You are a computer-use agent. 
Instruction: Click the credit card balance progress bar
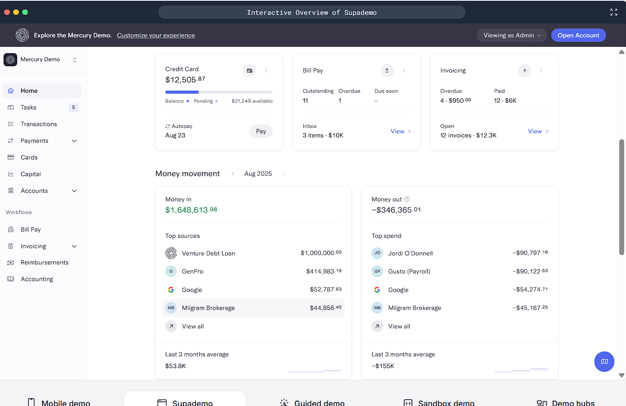(219, 92)
